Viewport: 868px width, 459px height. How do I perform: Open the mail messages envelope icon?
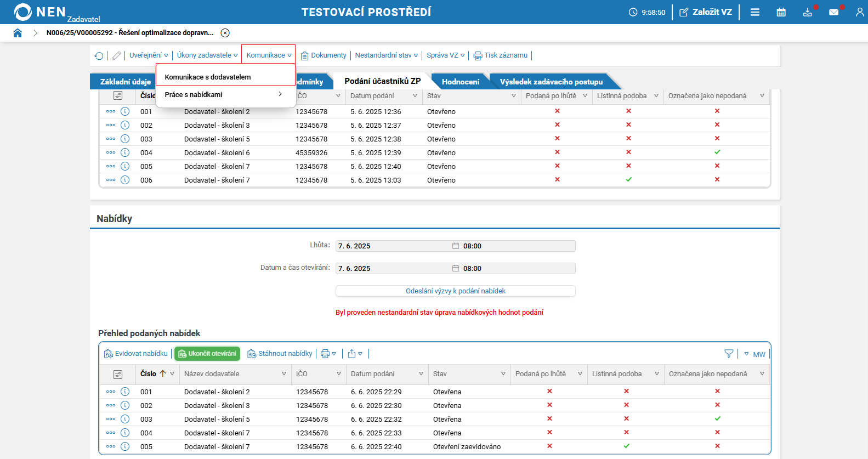tap(833, 12)
